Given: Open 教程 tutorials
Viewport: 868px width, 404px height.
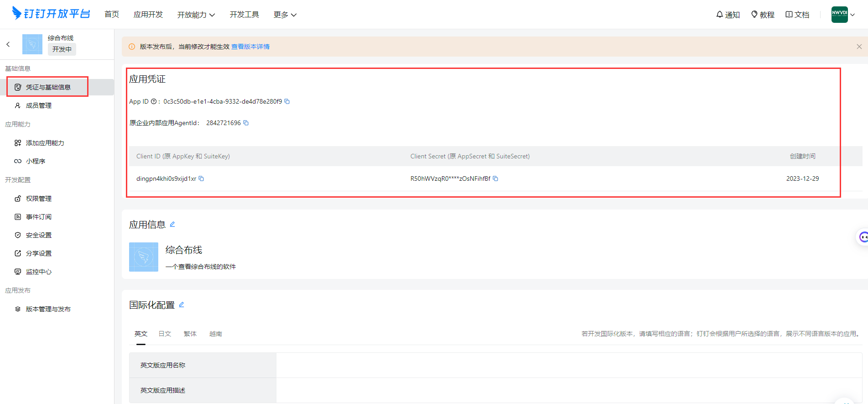Looking at the screenshot, I should coord(763,15).
